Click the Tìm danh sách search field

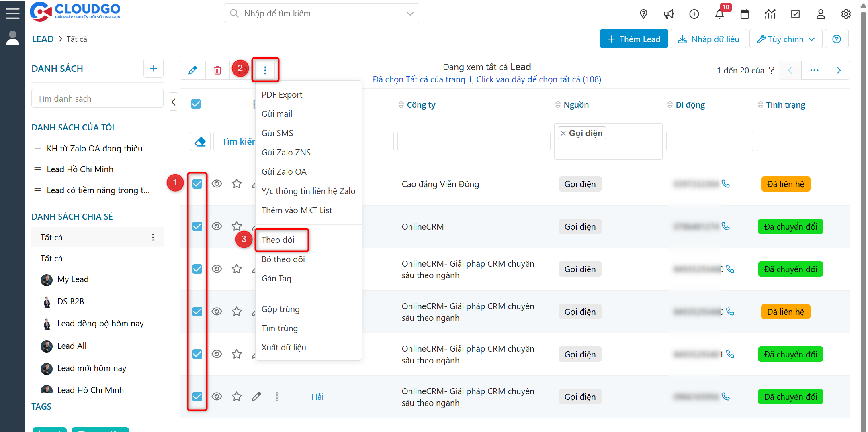(x=97, y=99)
